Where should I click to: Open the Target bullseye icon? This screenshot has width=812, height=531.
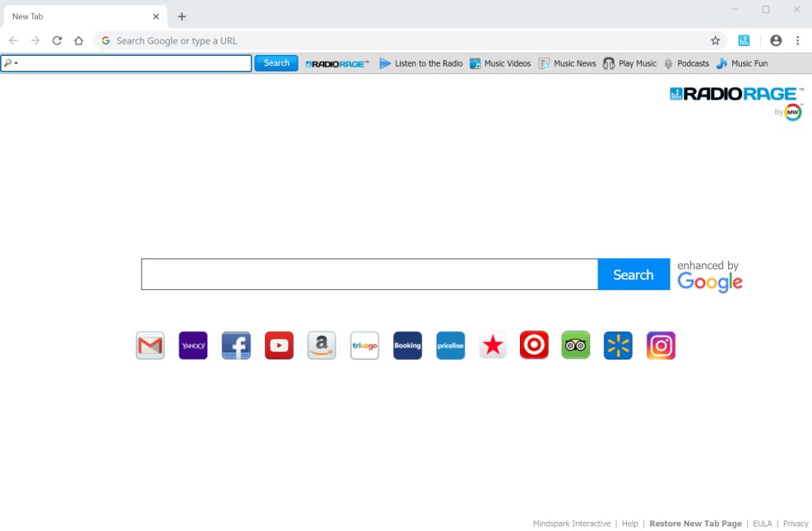pos(534,344)
